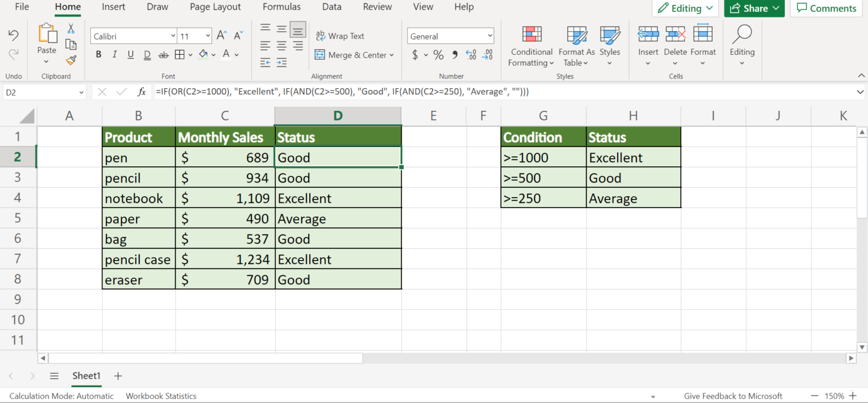Toggle Italic formatting
This screenshot has height=403, width=868.
click(x=115, y=55)
